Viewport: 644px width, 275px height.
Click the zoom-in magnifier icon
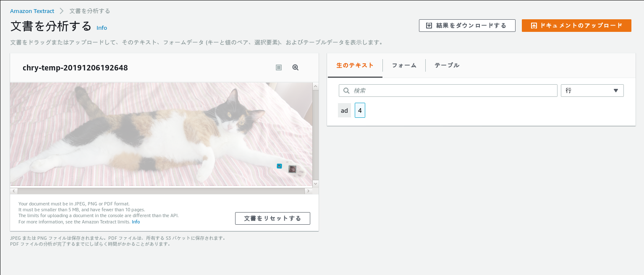(296, 67)
